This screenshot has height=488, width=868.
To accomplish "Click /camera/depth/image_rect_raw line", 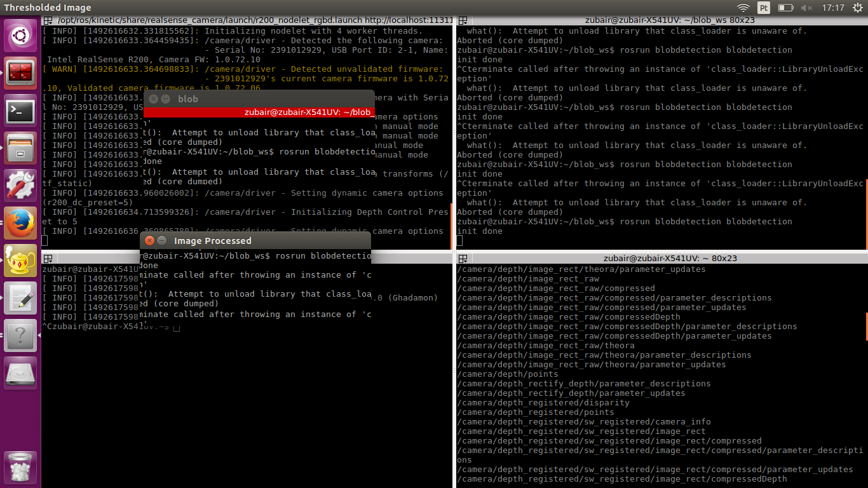I will coord(528,279).
